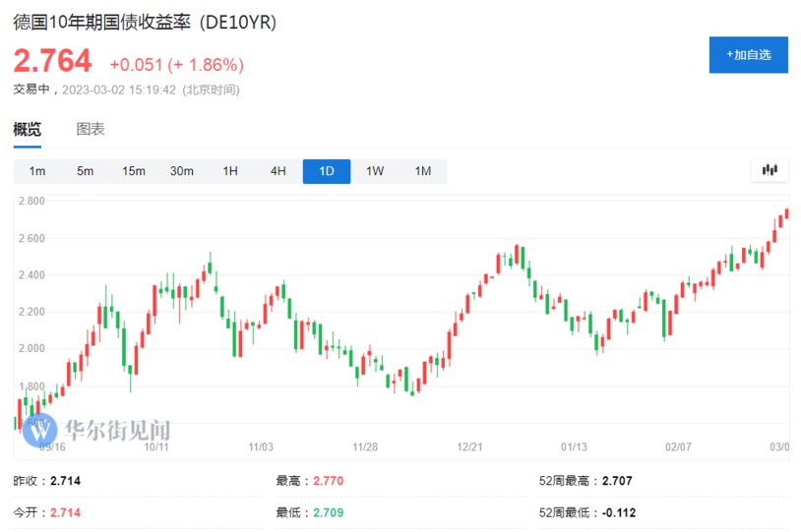Viewport: 801px width, 532px height.
Task: Set chart period to 1H
Action: point(230,171)
